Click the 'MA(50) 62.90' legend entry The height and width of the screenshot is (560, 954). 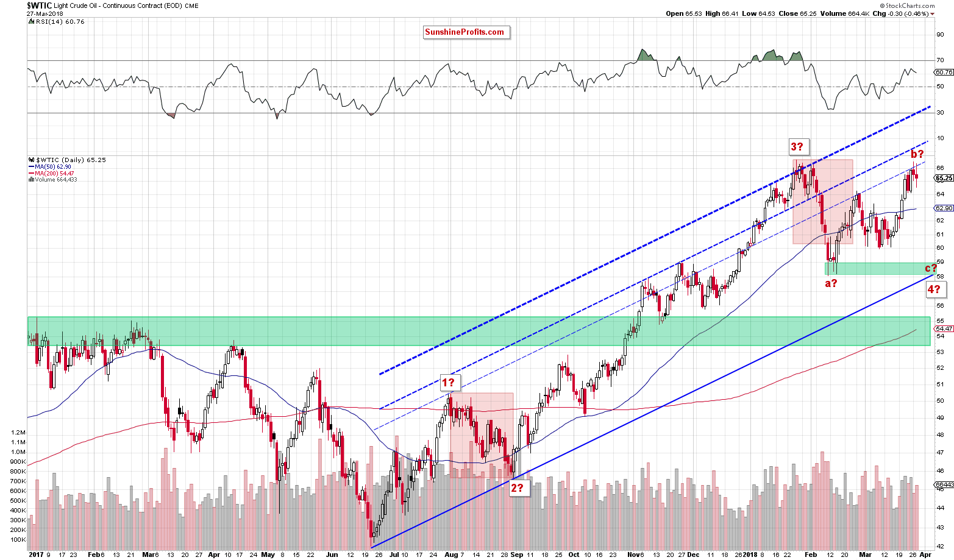(x=53, y=166)
